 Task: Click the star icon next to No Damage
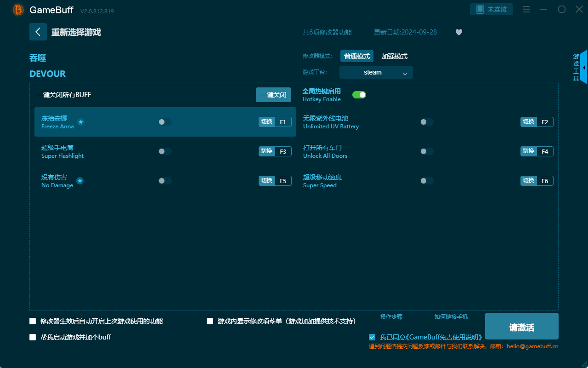(x=80, y=181)
